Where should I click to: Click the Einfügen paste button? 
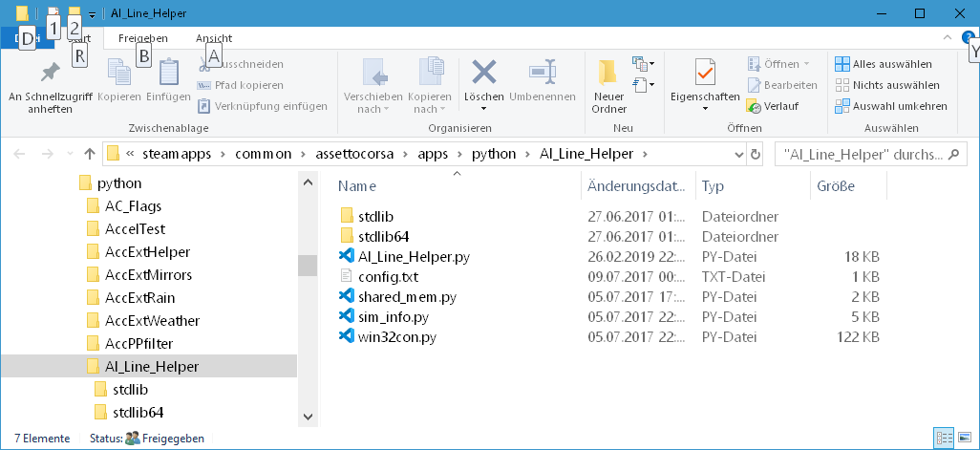169,80
